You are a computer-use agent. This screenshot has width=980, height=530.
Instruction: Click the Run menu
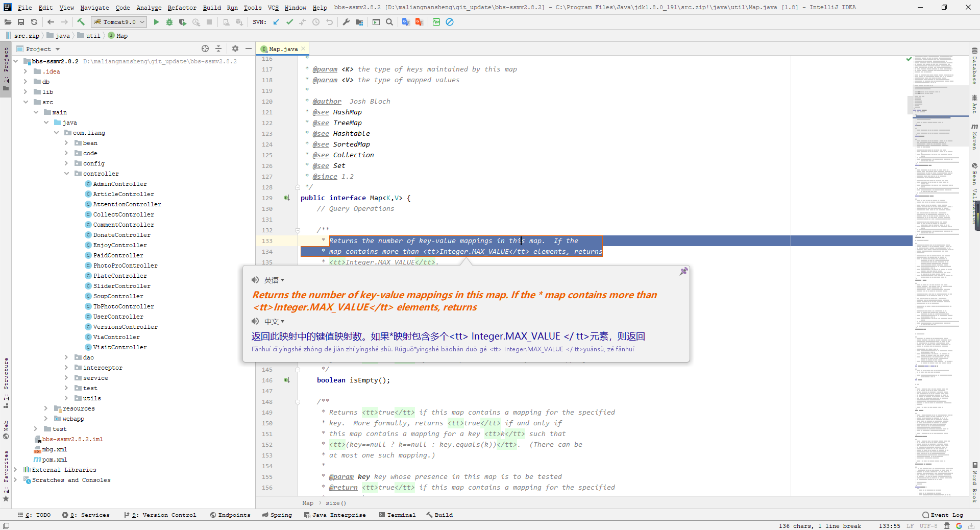(x=232, y=8)
